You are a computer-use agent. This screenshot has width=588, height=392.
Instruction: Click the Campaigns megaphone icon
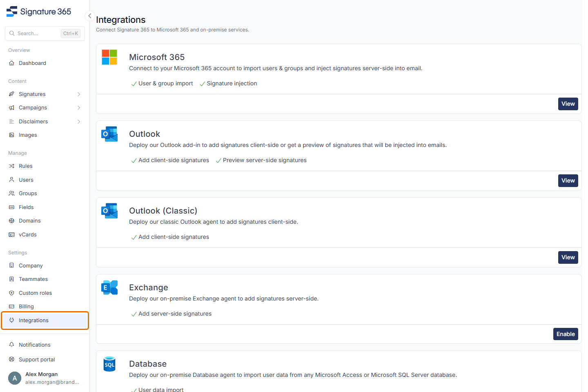(11, 108)
